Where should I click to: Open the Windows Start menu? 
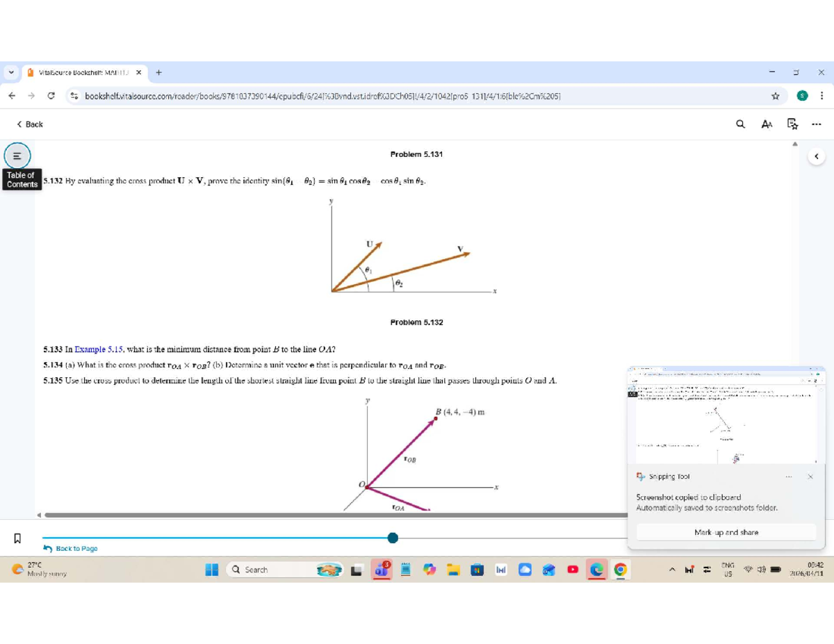click(x=212, y=570)
